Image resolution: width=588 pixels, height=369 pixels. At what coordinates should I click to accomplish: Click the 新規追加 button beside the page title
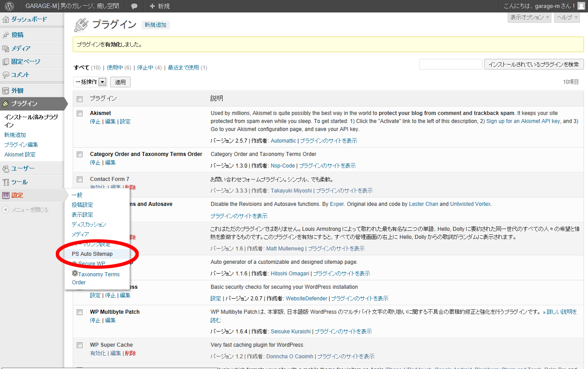(155, 25)
